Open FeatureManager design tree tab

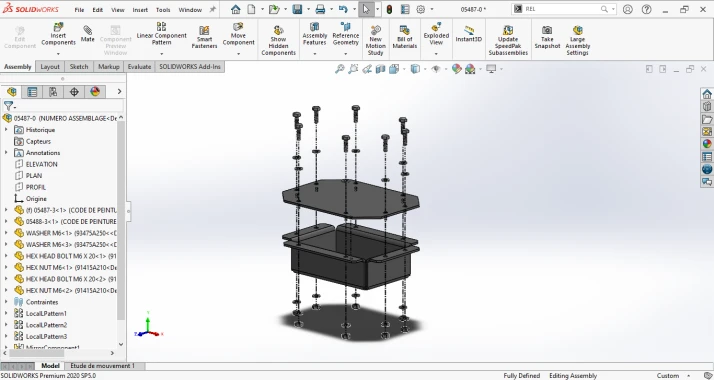point(11,91)
